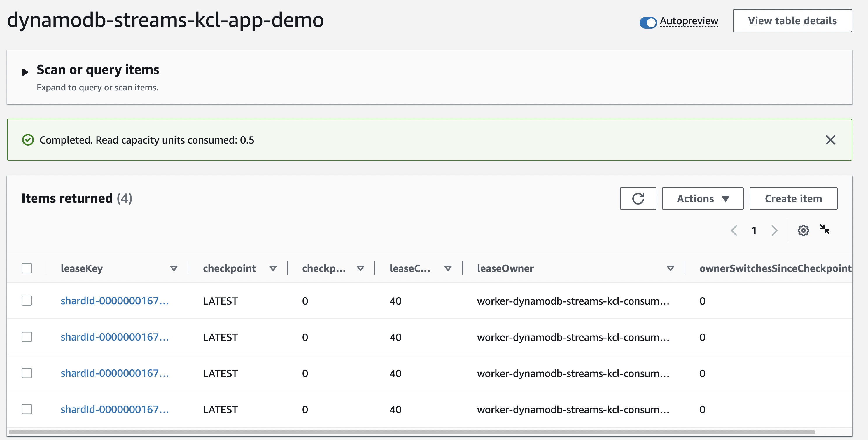The width and height of the screenshot is (868, 440).
Task: Check the last shardId row checkbox
Action: pos(27,409)
